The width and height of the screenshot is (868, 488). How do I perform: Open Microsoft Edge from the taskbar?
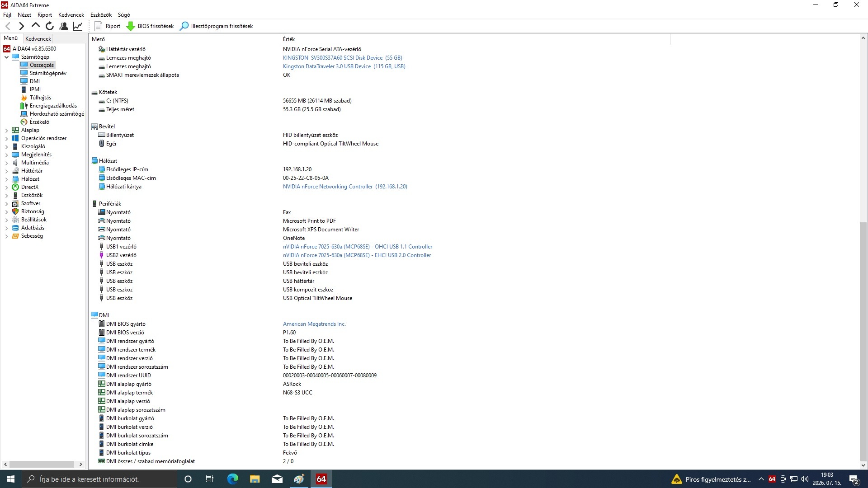(x=232, y=479)
